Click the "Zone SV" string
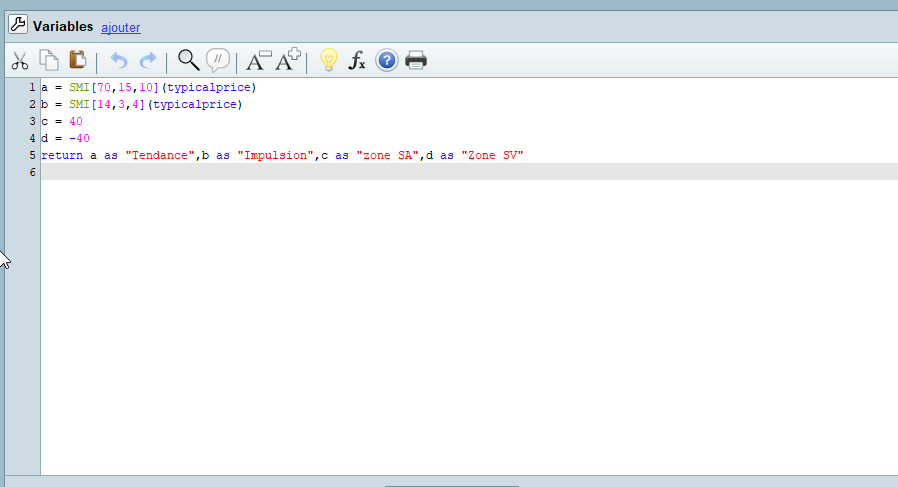The width and height of the screenshot is (898, 487). click(x=493, y=155)
